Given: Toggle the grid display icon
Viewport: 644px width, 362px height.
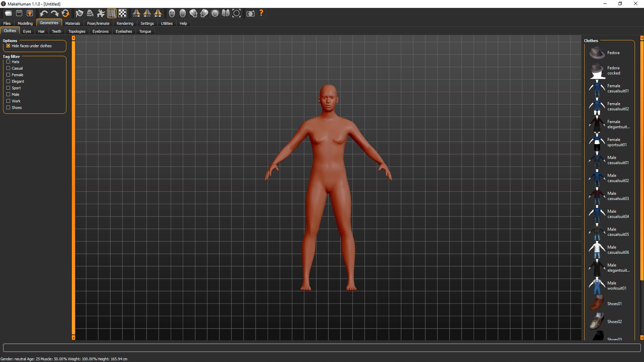Looking at the screenshot, I should click(112, 13).
